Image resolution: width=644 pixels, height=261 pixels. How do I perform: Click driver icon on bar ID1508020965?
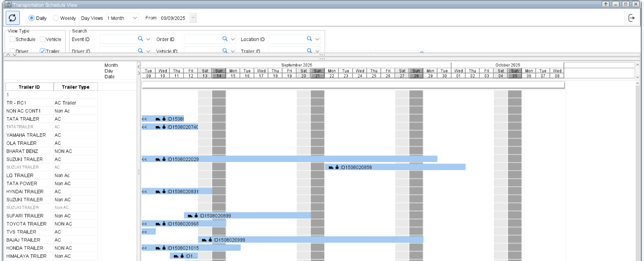tap(164, 223)
